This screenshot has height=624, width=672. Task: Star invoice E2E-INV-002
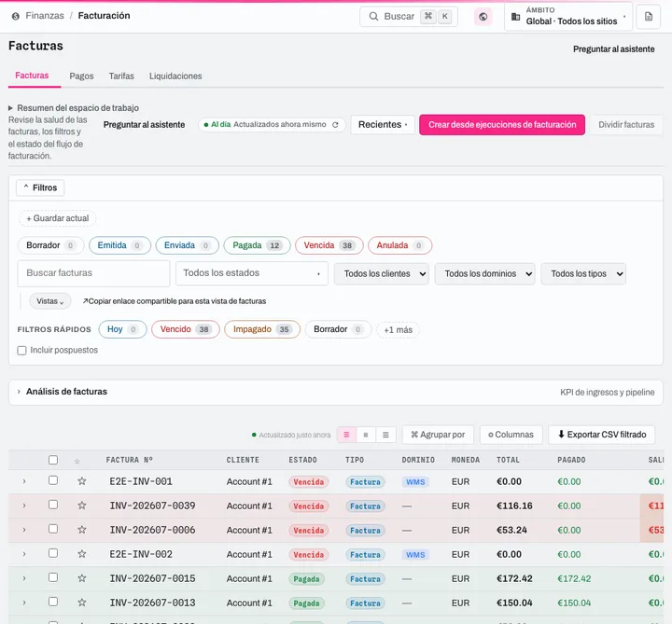click(x=82, y=554)
